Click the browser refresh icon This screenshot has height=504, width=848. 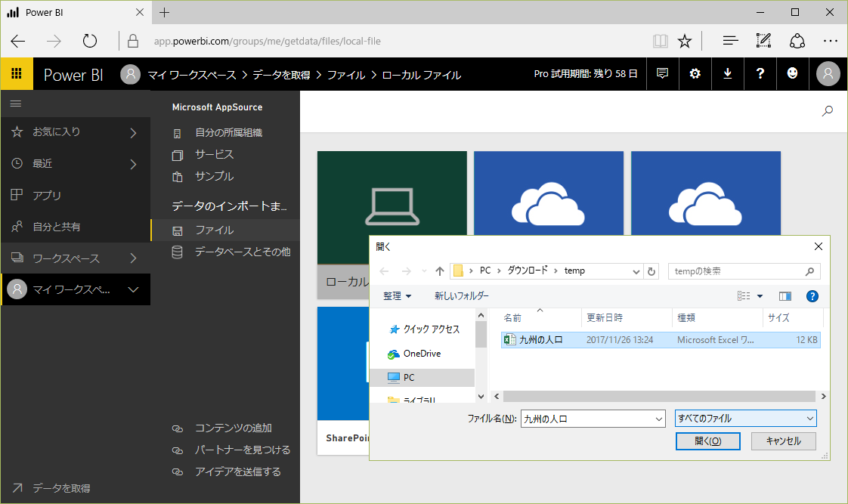coord(90,41)
